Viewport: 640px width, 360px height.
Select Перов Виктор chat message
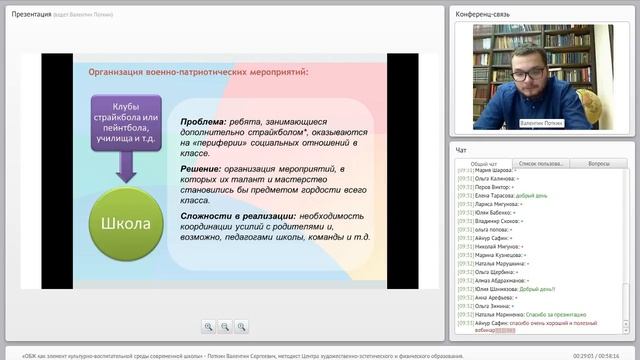(485, 187)
